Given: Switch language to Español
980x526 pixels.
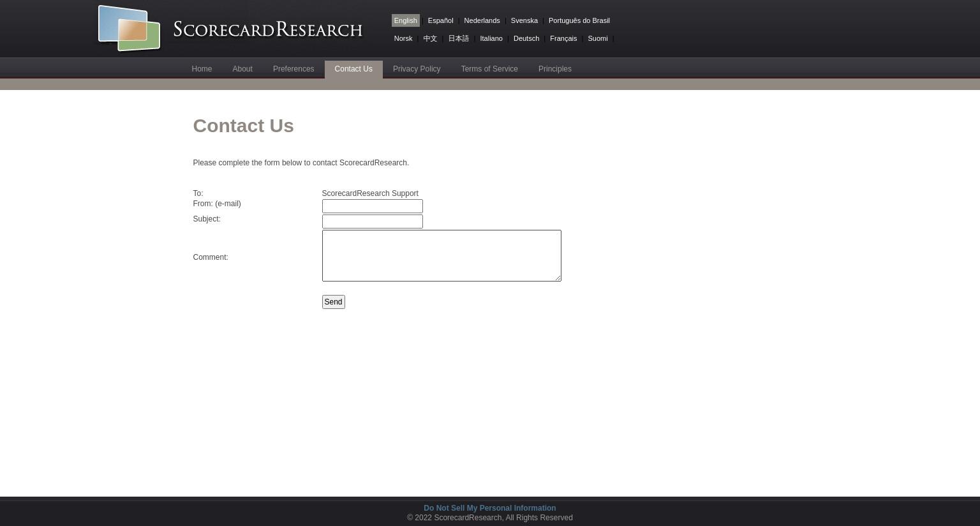Looking at the screenshot, I should pyautogui.click(x=440, y=20).
